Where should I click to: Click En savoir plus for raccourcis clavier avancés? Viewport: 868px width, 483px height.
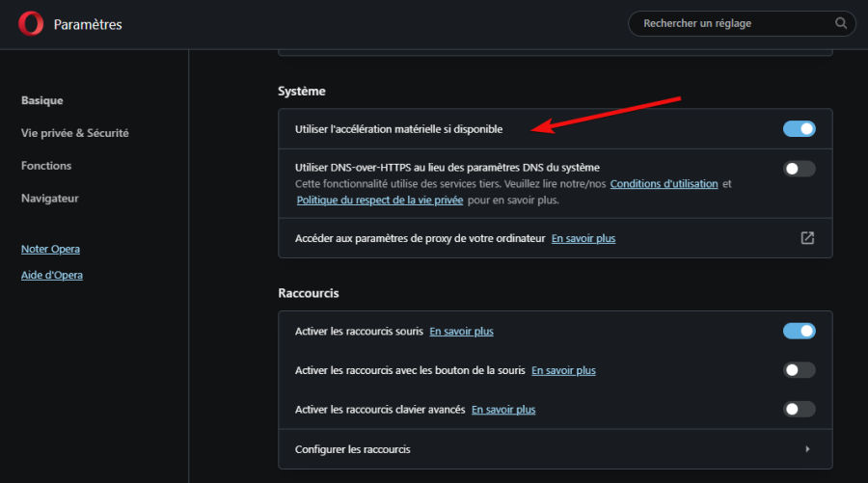pyautogui.click(x=503, y=410)
